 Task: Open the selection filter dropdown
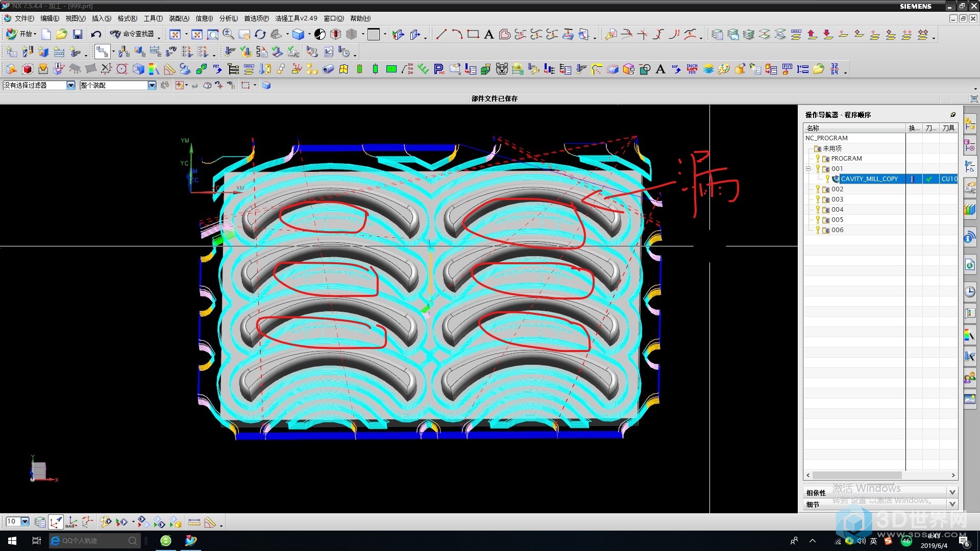tap(71, 85)
